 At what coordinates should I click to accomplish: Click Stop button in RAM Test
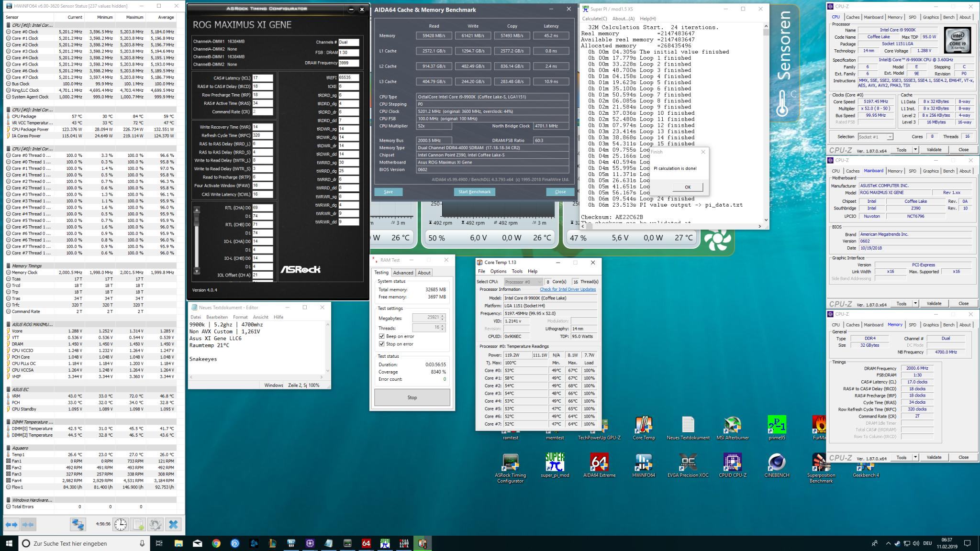pyautogui.click(x=412, y=397)
